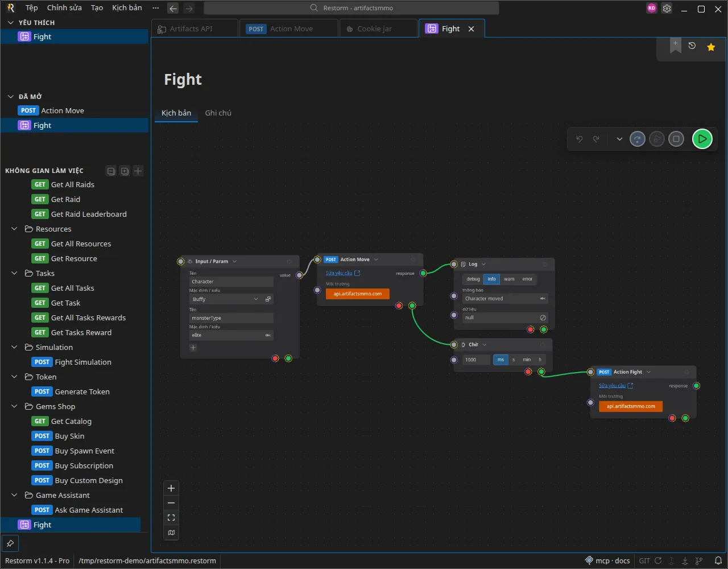The width and height of the screenshot is (728, 569).
Task: Set Log level to error
Action: tap(527, 279)
